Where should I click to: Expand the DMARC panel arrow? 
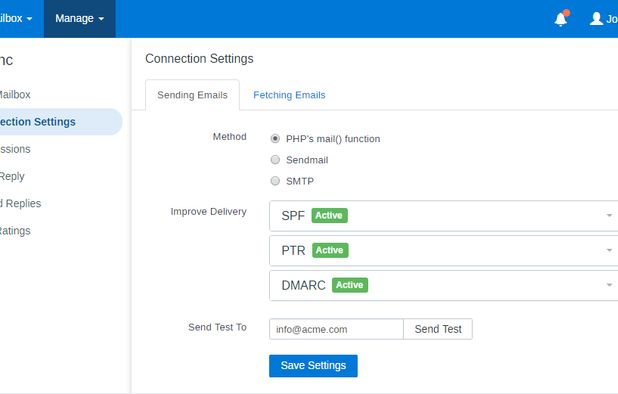point(609,285)
